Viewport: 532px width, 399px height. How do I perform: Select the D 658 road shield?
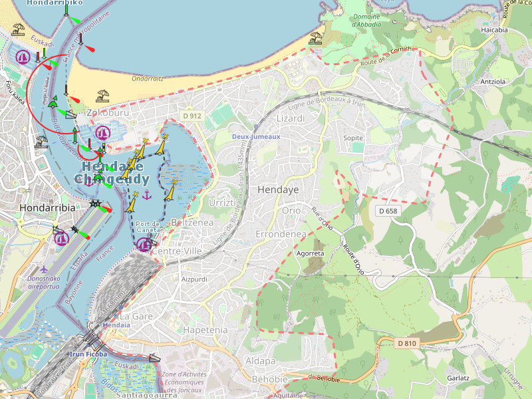(388, 211)
